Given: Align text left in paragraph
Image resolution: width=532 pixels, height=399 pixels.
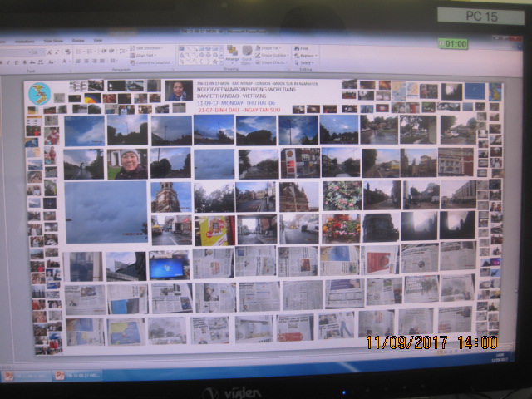Looking at the screenshot, I should coord(78,61).
